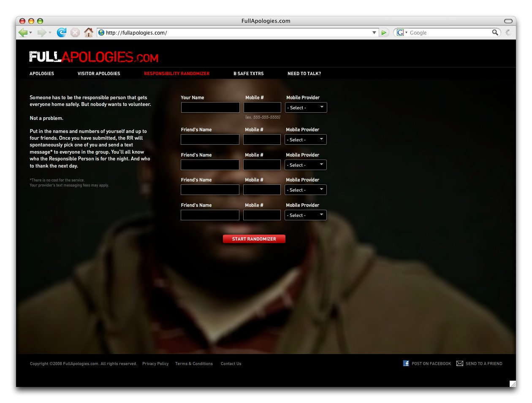Open third friend's Mobile Provider dropdown
The width and height of the screenshot is (532, 403).
pos(306,190)
